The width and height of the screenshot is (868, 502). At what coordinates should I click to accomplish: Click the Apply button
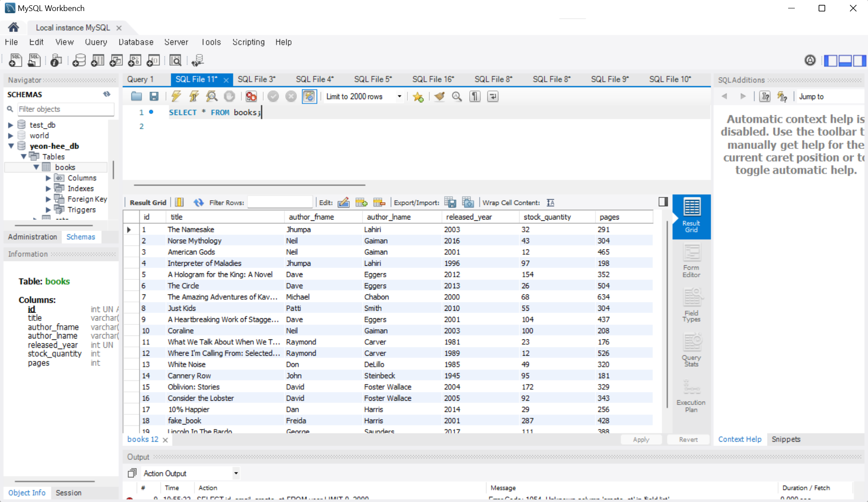point(641,439)
